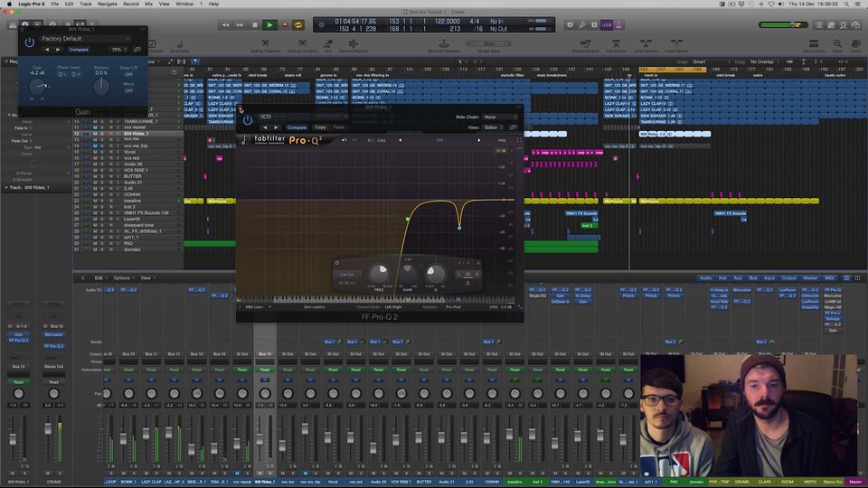Toggle the yellow Cycle mode button
Image resolution: width=868 pixels, height=488 pixels.
[298, 25]
